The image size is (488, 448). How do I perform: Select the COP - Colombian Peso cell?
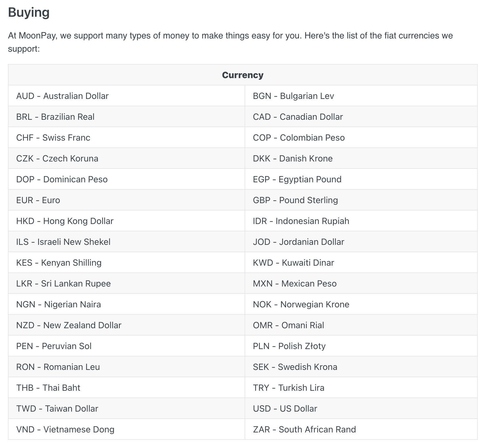pos(361,137)
